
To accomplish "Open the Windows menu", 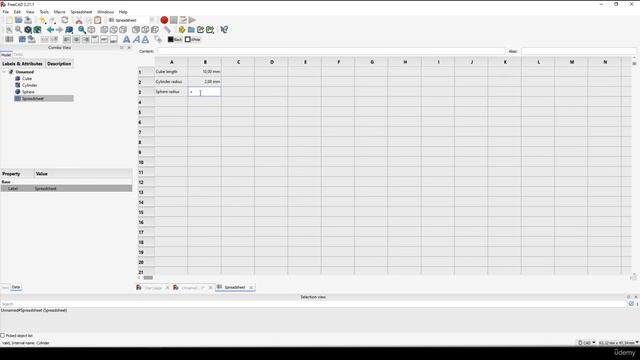I will tap(105, 12).
